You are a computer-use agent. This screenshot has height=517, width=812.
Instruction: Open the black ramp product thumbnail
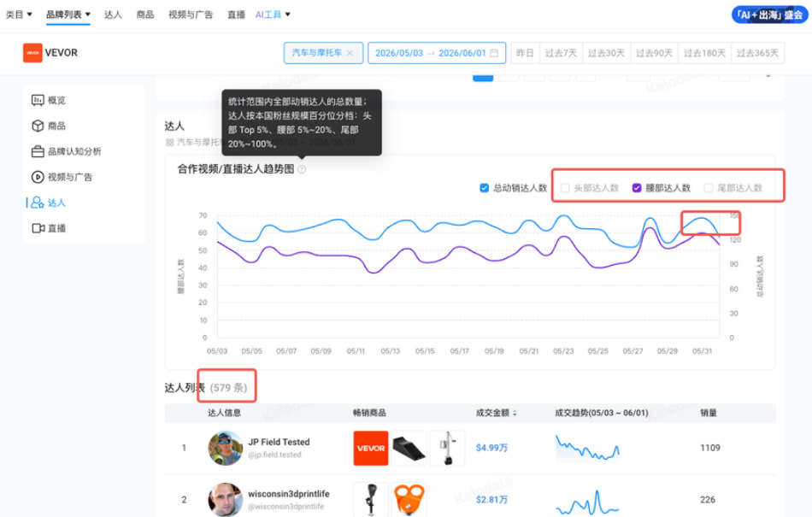point(409,448)
